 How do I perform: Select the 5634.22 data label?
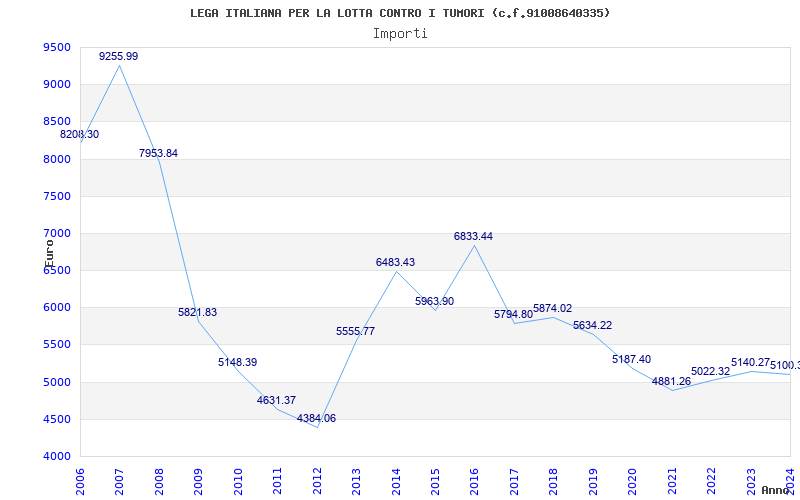click(x=592, y=326)
